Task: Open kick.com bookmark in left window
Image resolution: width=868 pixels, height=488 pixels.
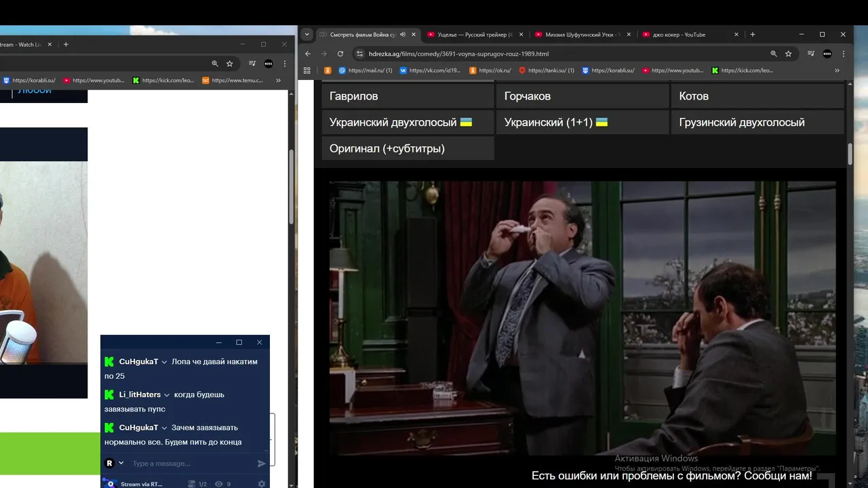Action: pyautogui.click(x=163, y=80)
